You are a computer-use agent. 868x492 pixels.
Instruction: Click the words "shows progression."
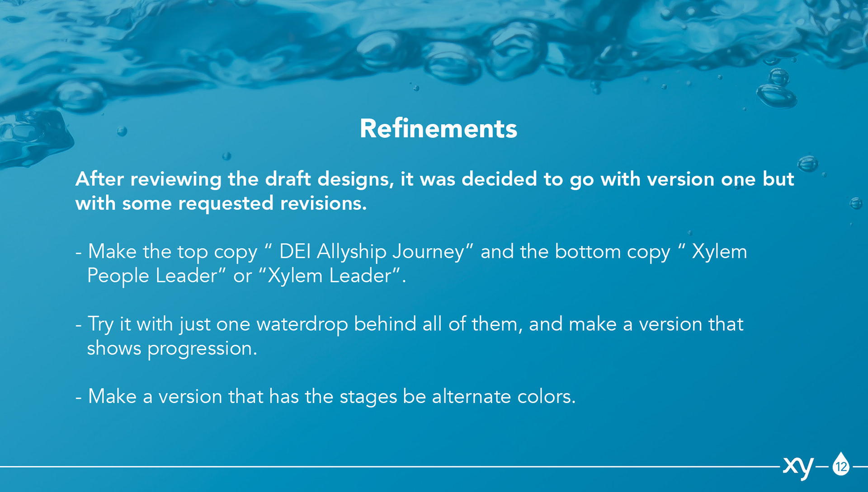(x=172, y=348)
